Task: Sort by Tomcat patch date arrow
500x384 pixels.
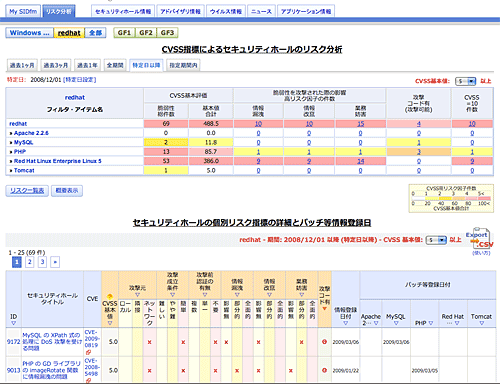Action: tap(481, 323)
